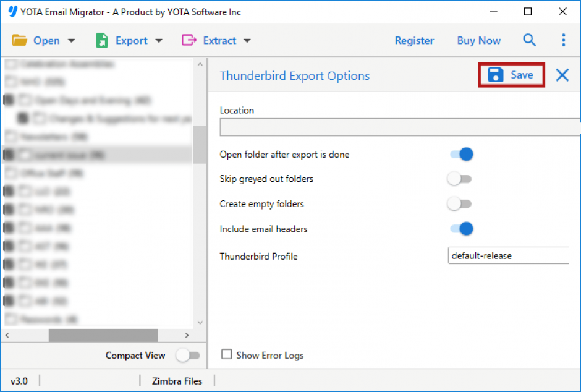The width and height of the screenshot is (581, 392).
Task: Click the Open folder icon
Action: (20, 41)
